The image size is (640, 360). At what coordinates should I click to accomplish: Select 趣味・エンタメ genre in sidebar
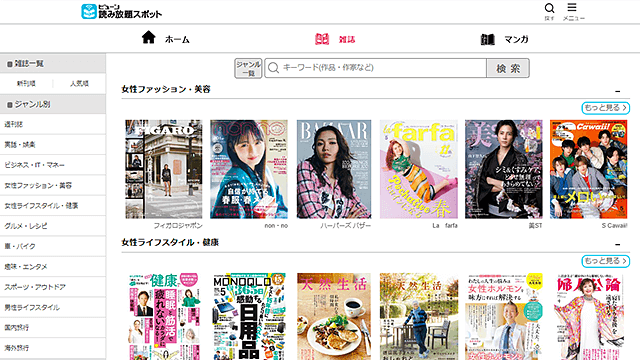click(53, 267)
